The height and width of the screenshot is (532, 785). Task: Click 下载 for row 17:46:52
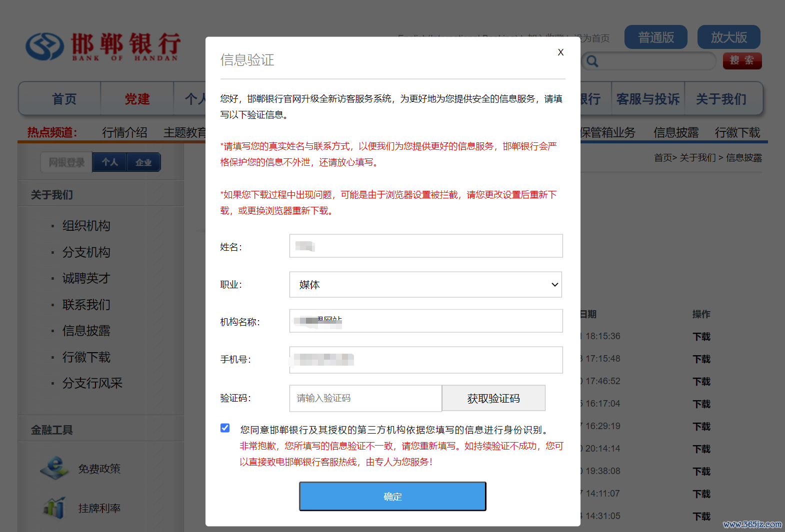coord(701,382)
